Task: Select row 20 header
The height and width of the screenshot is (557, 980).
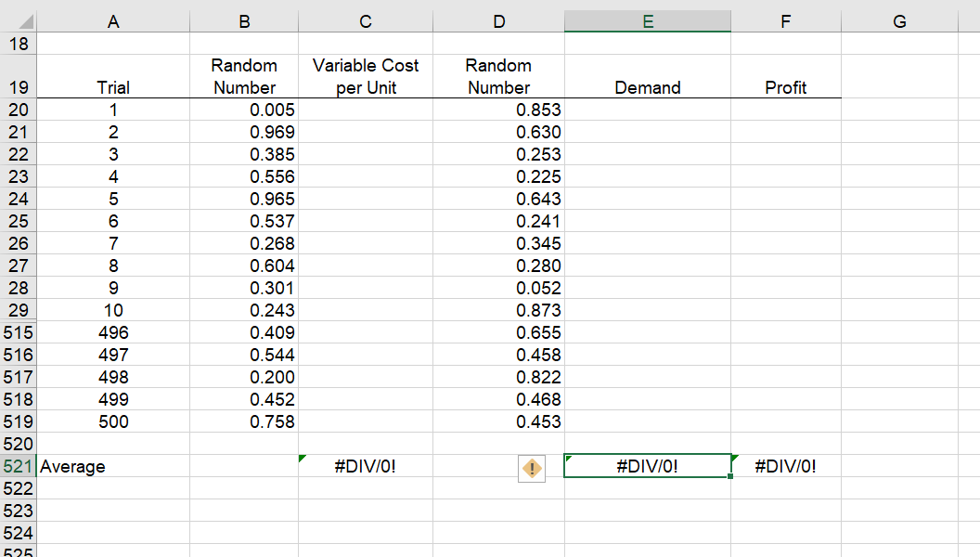Action: (x=19, y=110)
